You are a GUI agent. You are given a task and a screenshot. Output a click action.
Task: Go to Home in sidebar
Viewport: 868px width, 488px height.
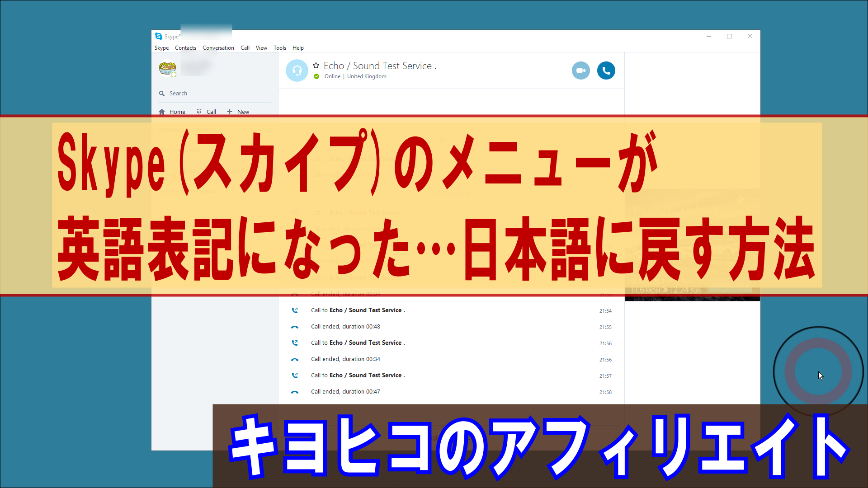click(x=177, y=112)
